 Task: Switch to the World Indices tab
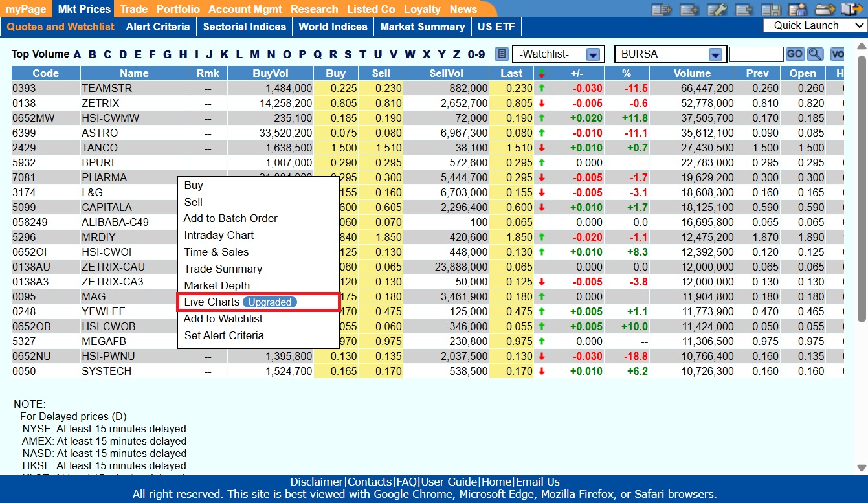pos(333,27)
